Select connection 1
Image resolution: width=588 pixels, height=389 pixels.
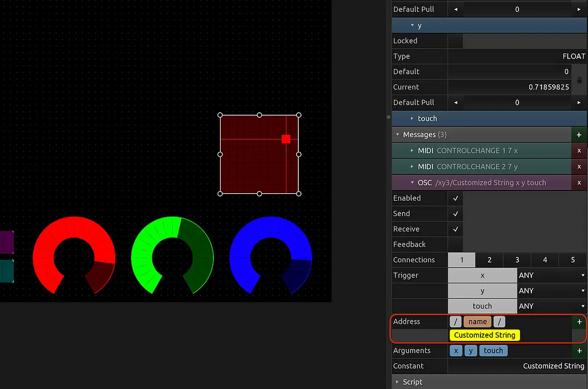click(462, 260)
